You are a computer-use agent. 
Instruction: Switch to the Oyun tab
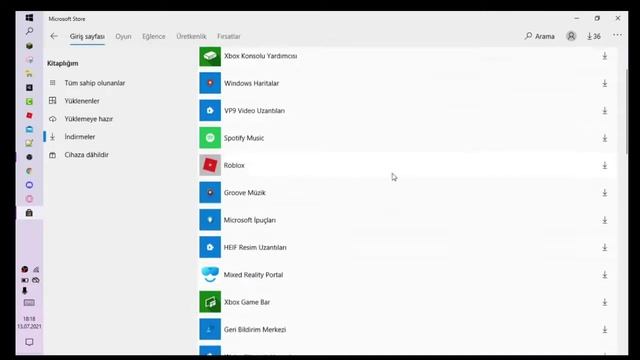[123, 36]
